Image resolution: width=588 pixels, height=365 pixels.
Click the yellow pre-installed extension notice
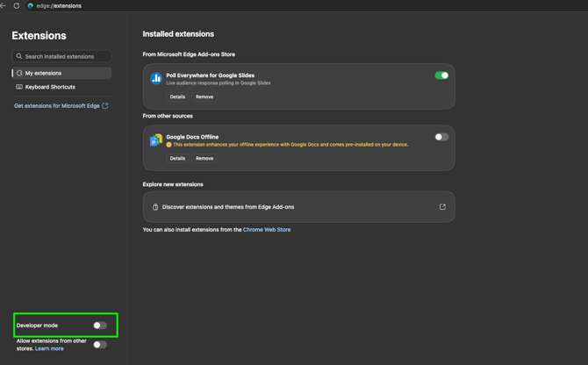click(x=290, y=145)
